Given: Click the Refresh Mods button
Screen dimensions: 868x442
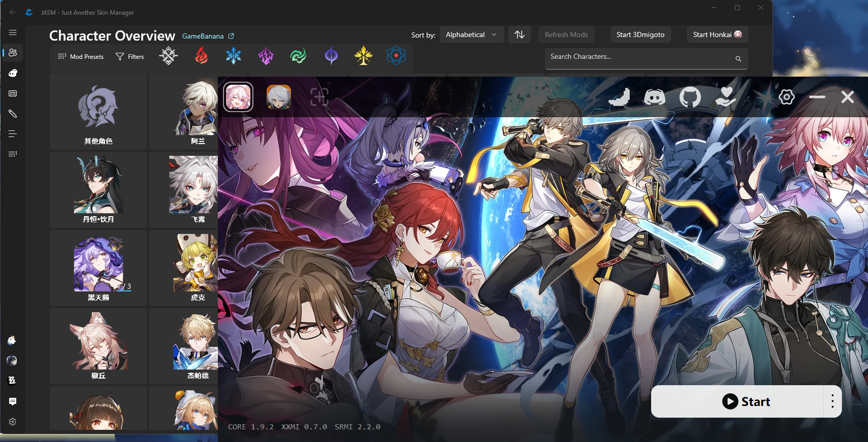Looking at the screenshot, I should point(566,35).
